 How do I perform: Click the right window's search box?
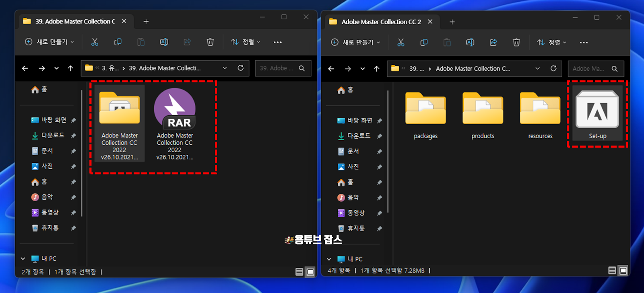[x=596, y=69]
